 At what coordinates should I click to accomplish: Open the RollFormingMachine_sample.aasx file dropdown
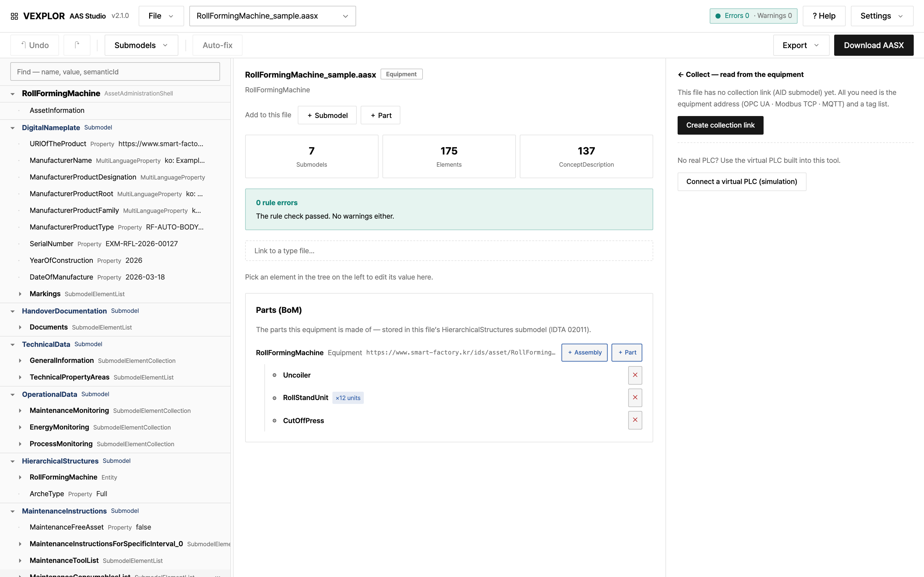coord(273,16)
